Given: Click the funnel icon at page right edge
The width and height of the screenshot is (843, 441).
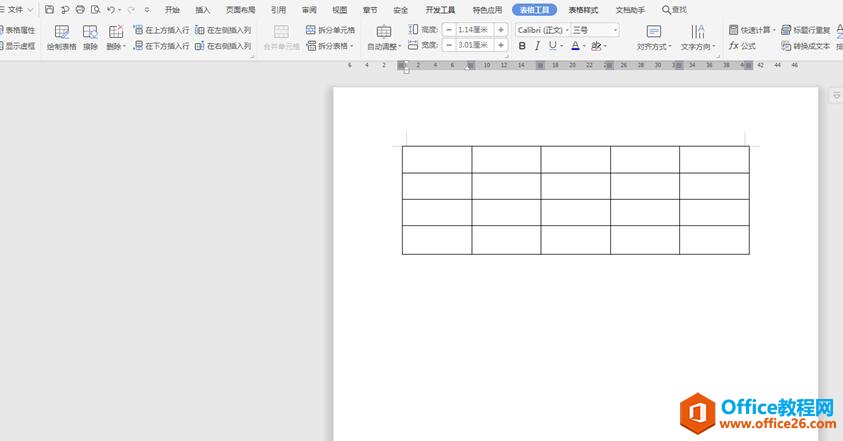Looking at the screenshot, I should (837, 96).
